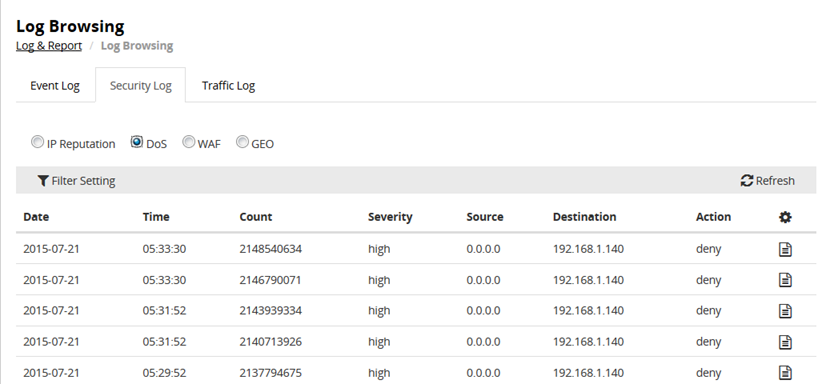This screenshot has height=384, width=830.
Task: Expand the Filter Setting panel
Action: click(76, 181)
